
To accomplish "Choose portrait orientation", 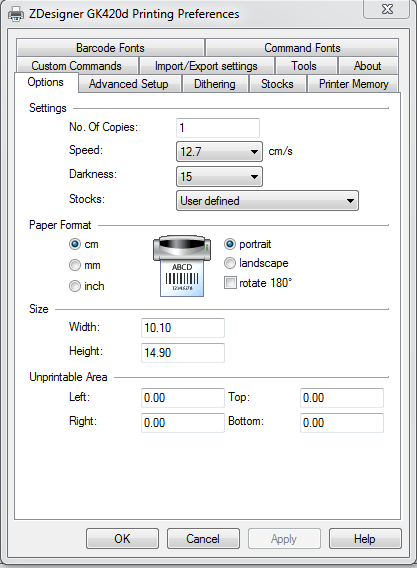I will 230,244.
